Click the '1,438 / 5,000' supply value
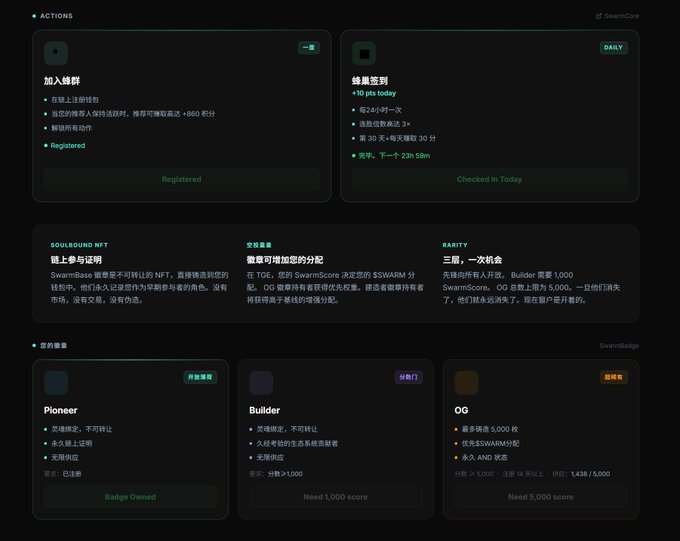This screenshot has width=680, height=541. [x=590, y=474]
